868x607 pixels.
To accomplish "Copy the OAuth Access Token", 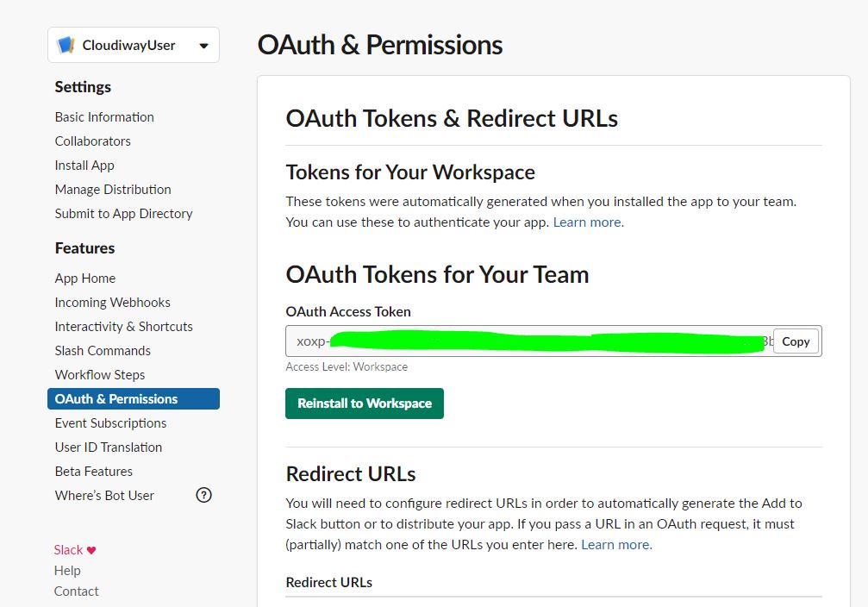I will 795,341.
